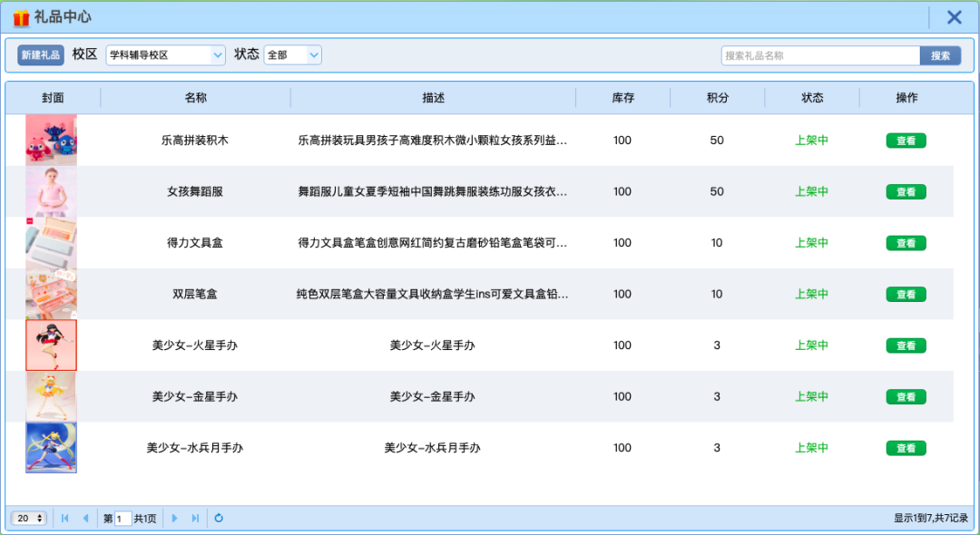The width and height of the screenshot is (980, 535).
Task: Open the 乐高拼装积木 cover thumbnail
Action: pyautogui.click(x=51, y=140)
